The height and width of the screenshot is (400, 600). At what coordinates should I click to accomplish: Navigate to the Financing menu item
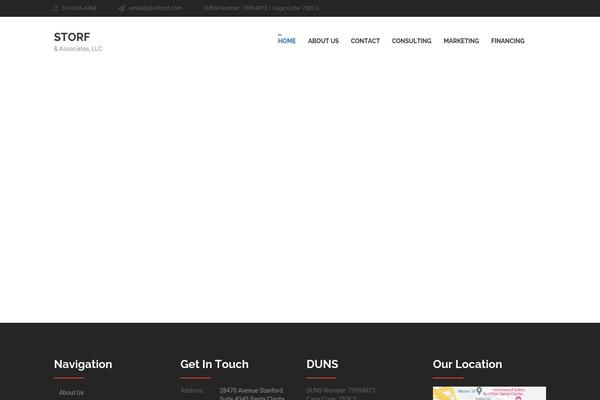508,41
